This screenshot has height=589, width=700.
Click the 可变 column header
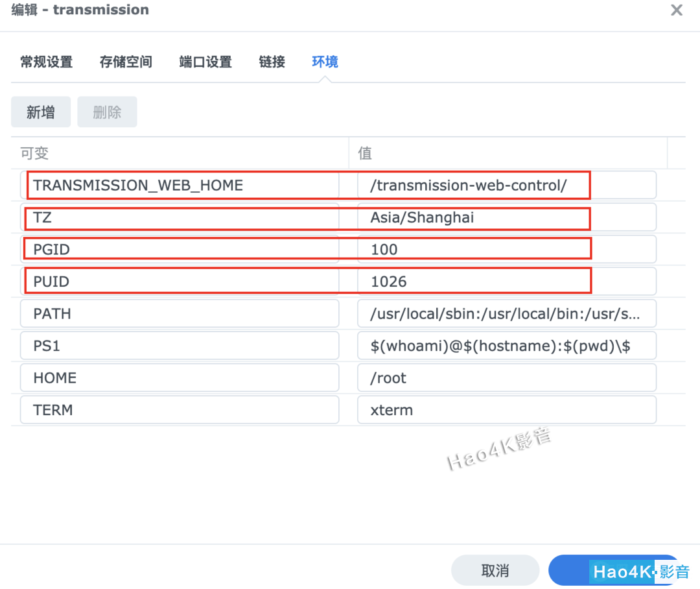[180, 153]
